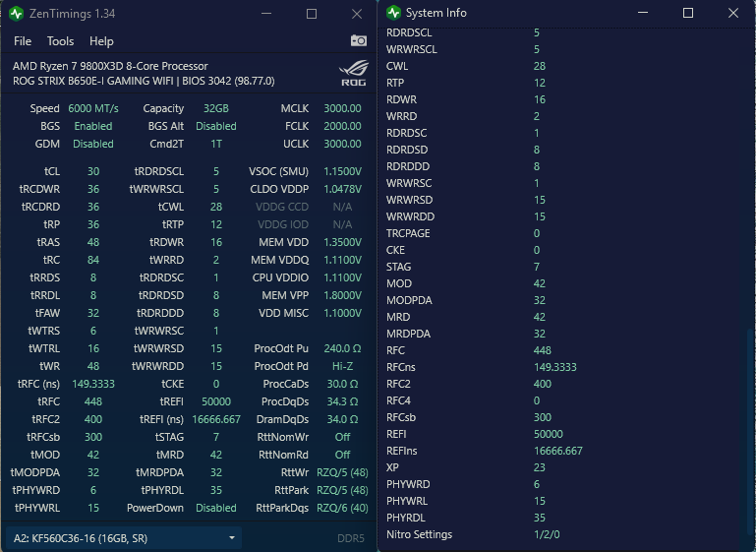Open the File menu

pos(23,41)
